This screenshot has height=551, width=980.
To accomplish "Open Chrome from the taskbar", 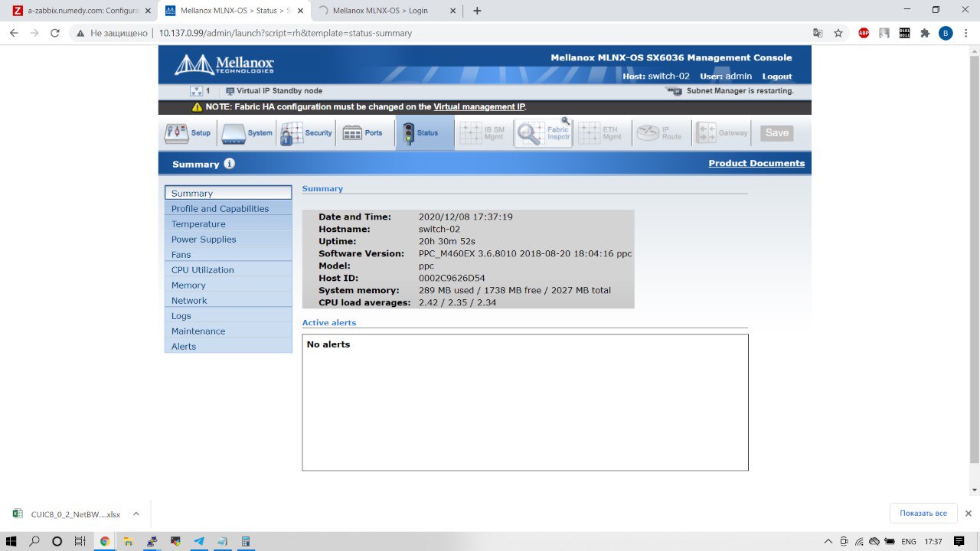I will tap(105, 541).
